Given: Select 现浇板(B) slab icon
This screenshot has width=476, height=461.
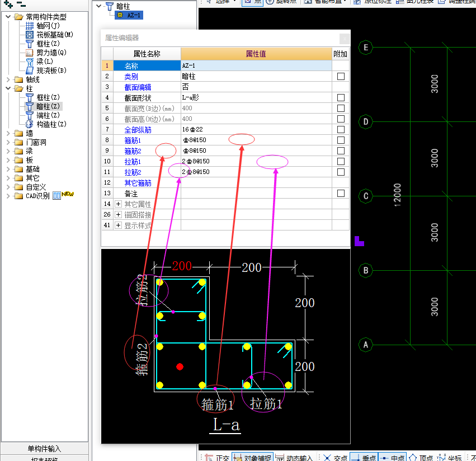Looking at the screenshot, I should (30, 70).
